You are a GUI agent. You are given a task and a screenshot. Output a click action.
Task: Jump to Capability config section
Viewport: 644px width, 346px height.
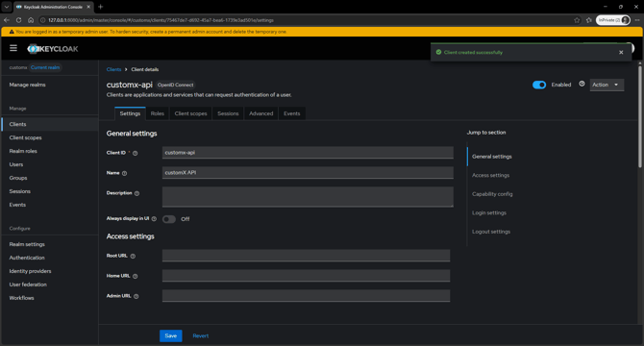point(492,194)
